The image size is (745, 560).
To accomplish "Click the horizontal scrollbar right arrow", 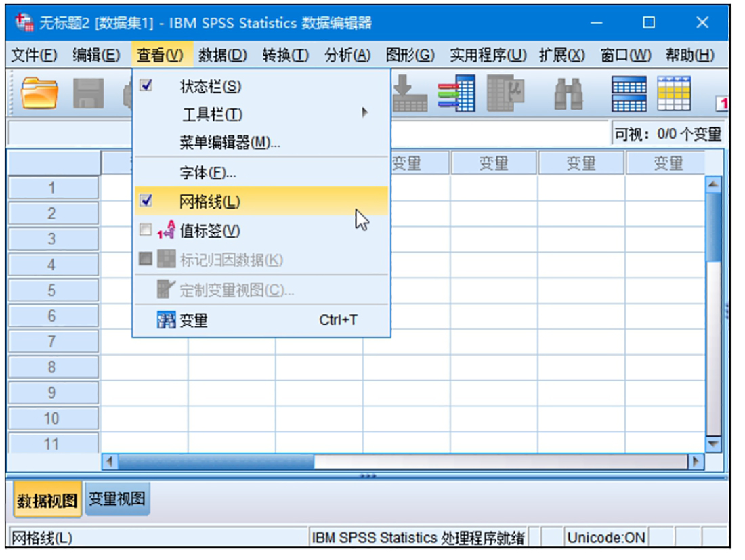I will [x=696, y=461].
